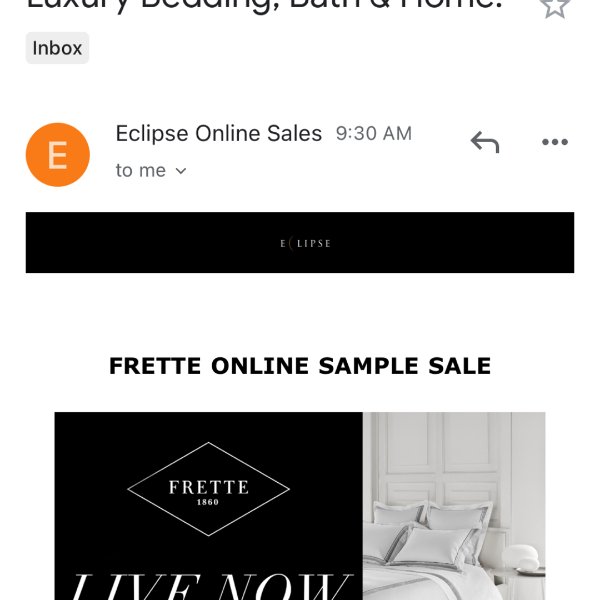Tap the Frette Online Sample Sale heading
The width and height of the screenshot is (600, 600).
[x=300, y=366]
